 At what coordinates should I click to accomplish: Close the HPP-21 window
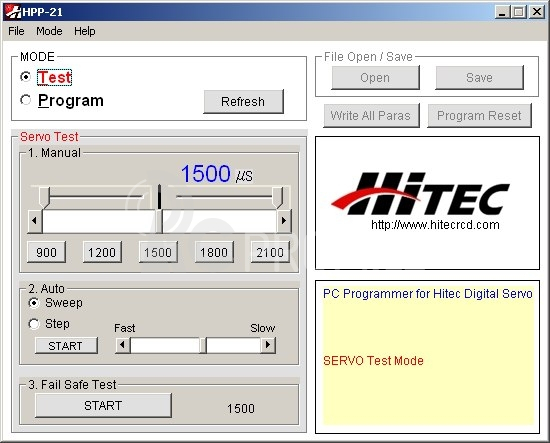[537, 12]
